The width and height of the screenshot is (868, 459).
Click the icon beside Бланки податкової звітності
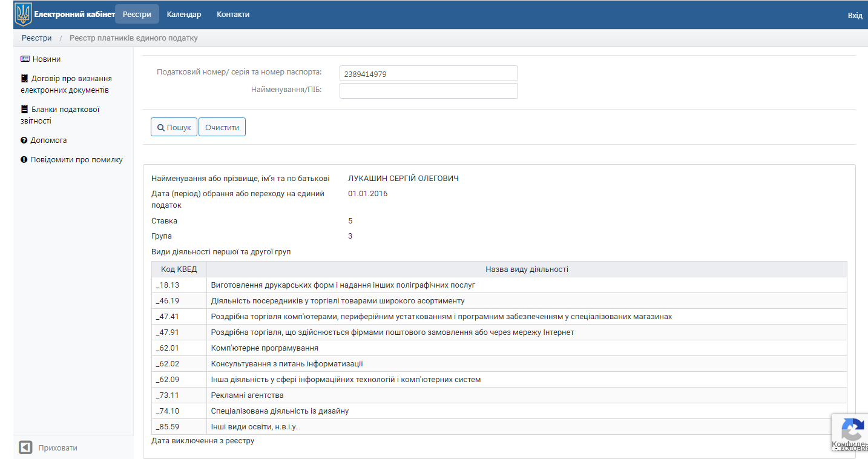(24, 110)
